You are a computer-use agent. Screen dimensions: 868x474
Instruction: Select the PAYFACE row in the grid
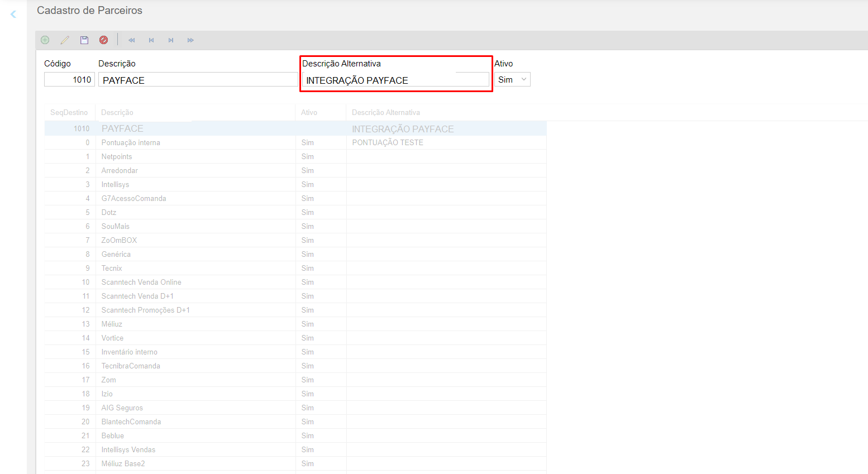(x=295, y=128)
